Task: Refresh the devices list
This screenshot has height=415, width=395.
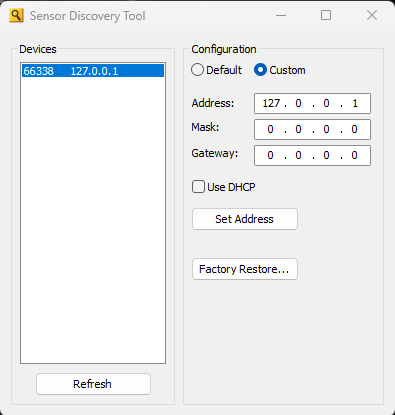Action: click(x=93, y=384)
